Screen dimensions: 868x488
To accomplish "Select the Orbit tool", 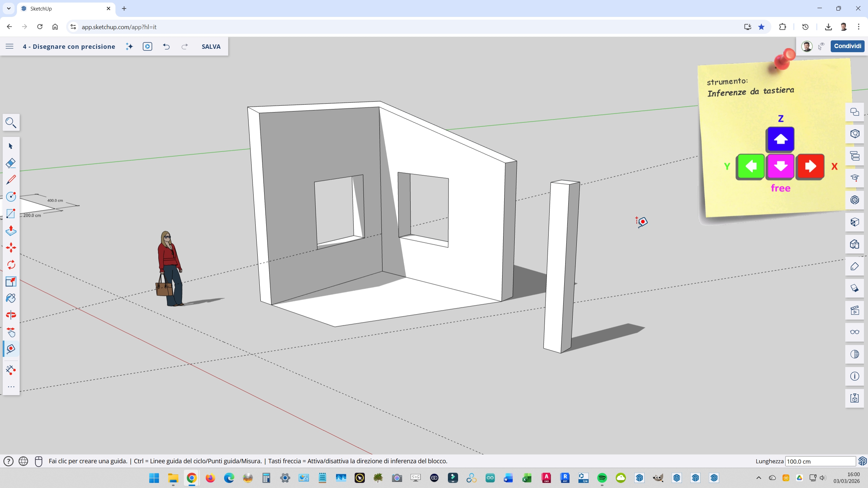I will 11,315.
